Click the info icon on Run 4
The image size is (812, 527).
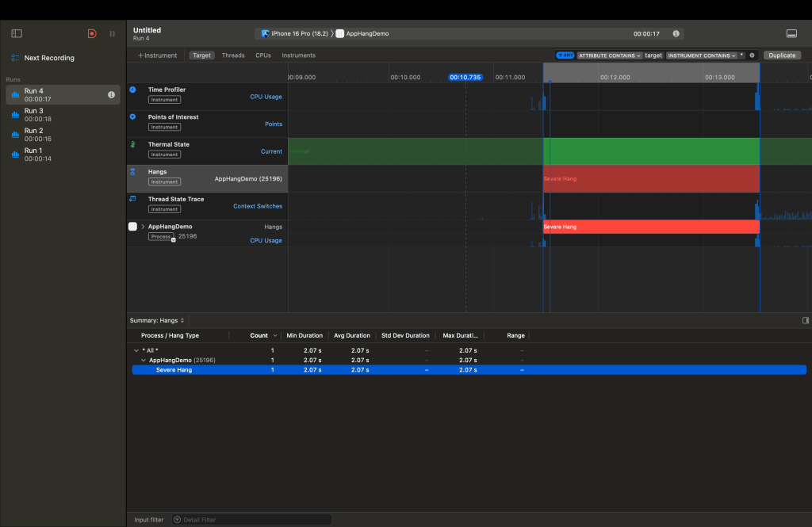111,95
